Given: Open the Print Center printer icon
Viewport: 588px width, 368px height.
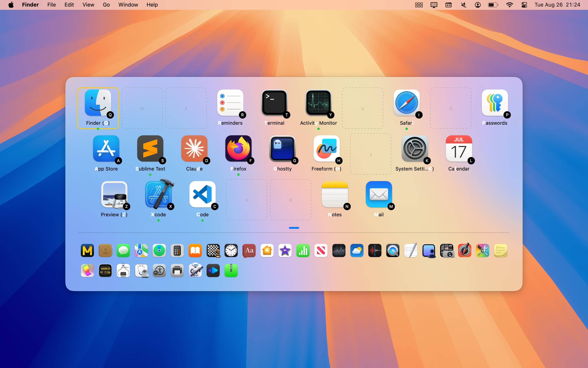Looking at the screenshot, I should (x=177, y=270).
